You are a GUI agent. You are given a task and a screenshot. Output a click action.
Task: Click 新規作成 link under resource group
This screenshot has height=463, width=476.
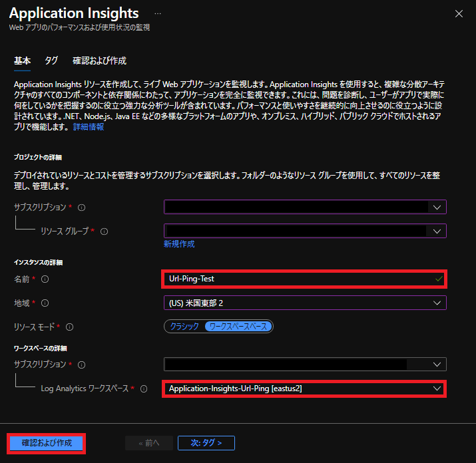click(x=179, y=244)
